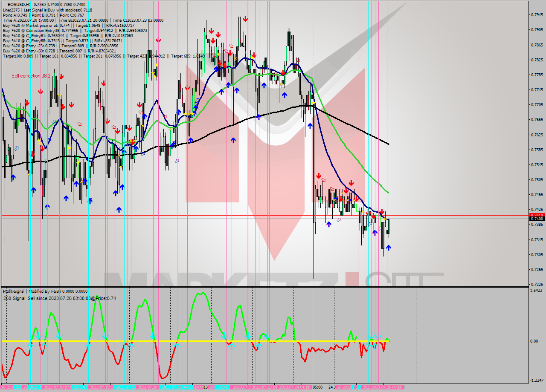Click the 0.7625 price axis label
The image size is (546, 392).
537,135
